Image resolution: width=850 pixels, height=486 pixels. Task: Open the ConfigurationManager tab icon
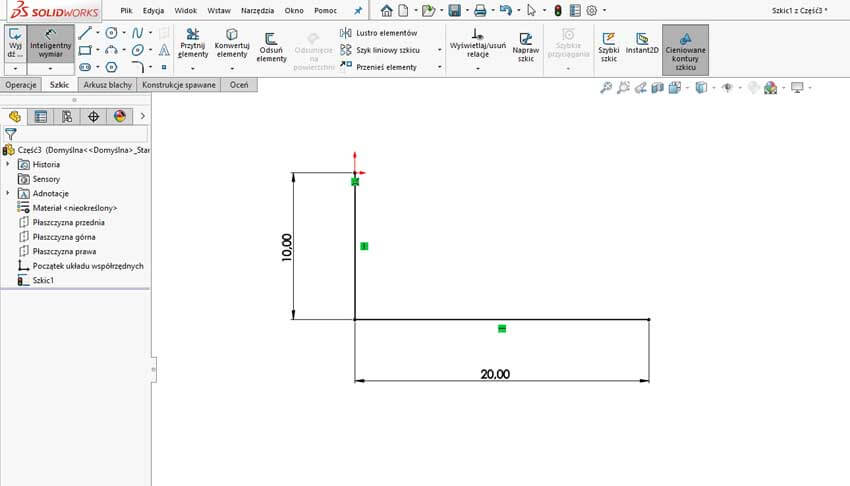point(67,116)
